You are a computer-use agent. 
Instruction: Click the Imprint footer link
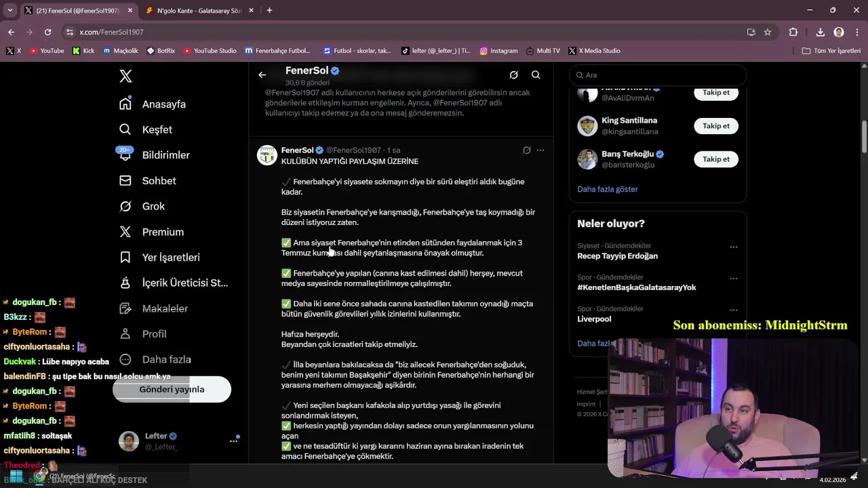coord(587,404)
